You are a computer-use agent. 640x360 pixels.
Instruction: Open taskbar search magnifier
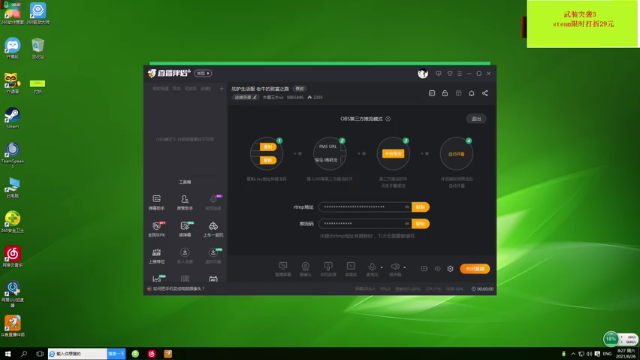[x=24, y=353]
